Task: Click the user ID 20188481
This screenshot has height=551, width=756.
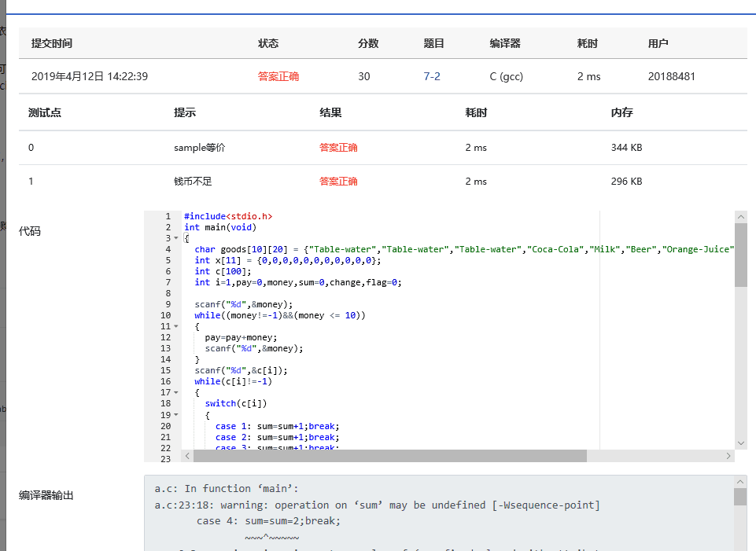Action: tap(671, 76)
